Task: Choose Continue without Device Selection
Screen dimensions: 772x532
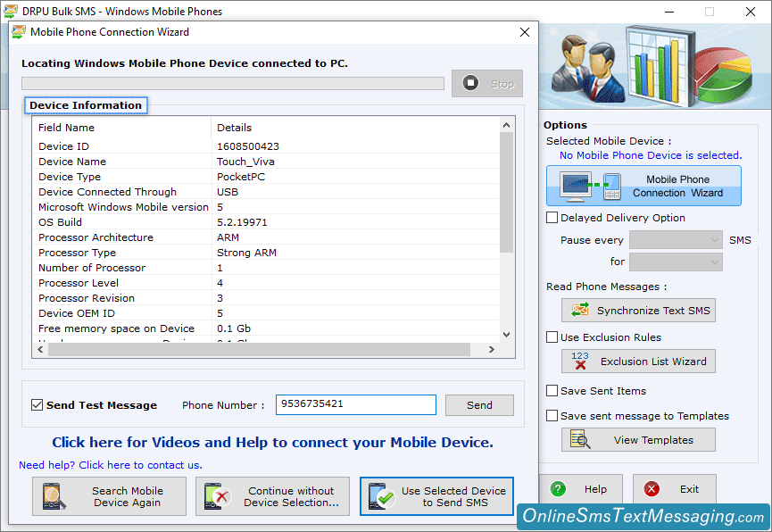Action: (272, 496)
